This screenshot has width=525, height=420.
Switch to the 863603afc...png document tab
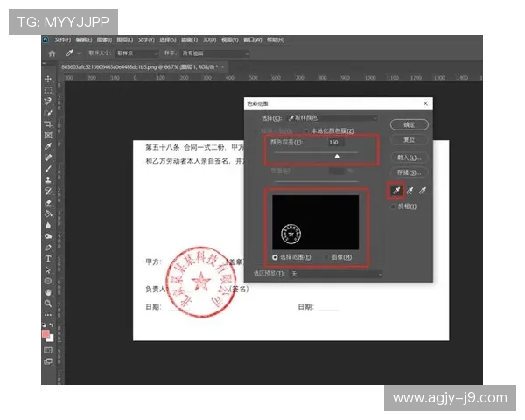click(140, 67)
